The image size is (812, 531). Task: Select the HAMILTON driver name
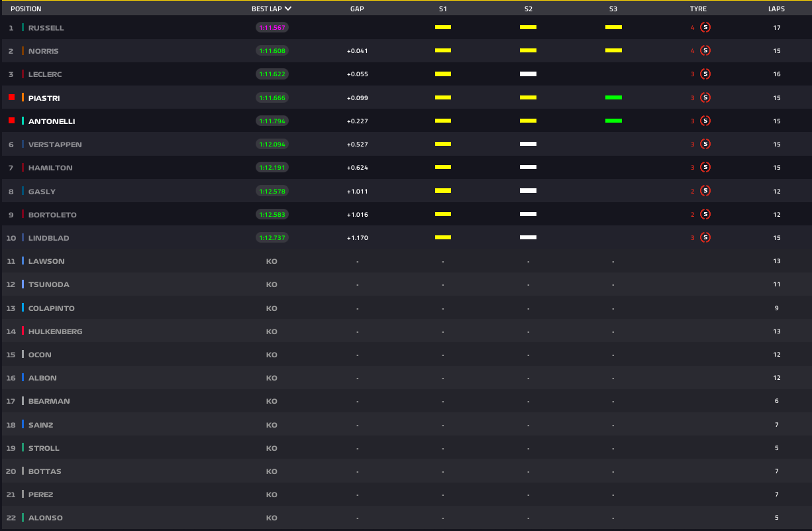(x=50, y=168)
